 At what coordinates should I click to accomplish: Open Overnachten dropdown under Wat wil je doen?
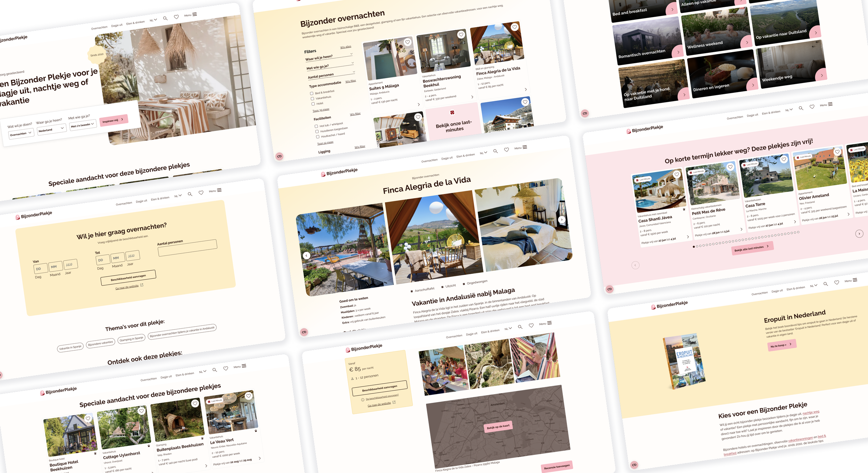(21, 134)
